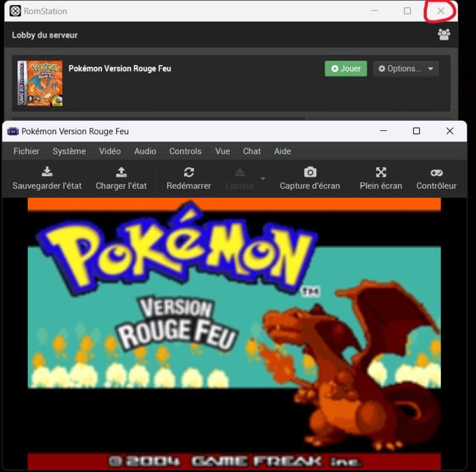Minimize the RomStation window

tap(375, 11)
